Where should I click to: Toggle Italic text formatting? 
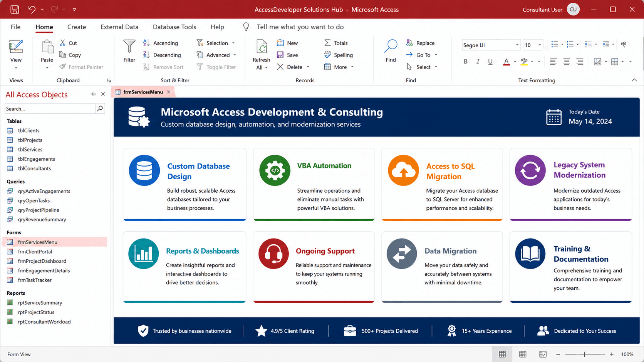478,62
